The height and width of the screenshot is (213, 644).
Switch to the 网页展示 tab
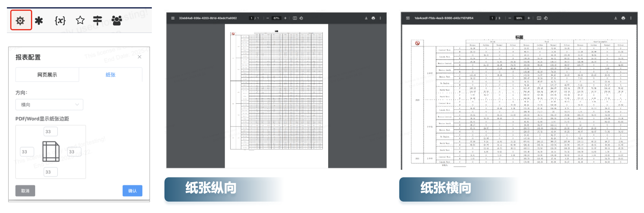point(47,75)
